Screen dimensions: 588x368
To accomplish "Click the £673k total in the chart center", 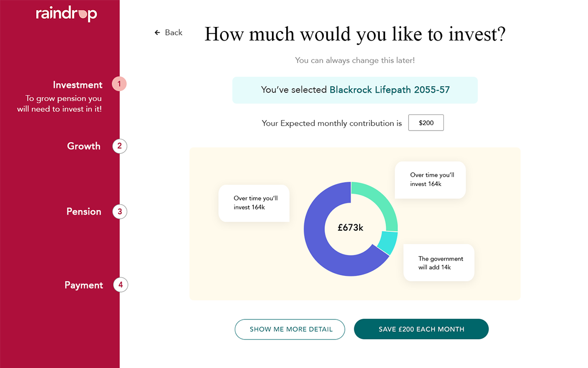I will click(x=350, y=228).
